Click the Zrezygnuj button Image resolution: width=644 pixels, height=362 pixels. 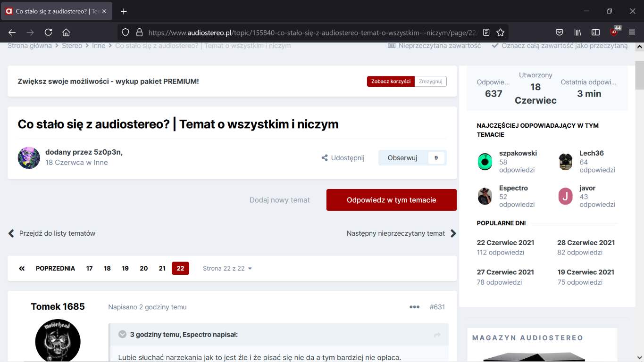(x=431, y=82)
